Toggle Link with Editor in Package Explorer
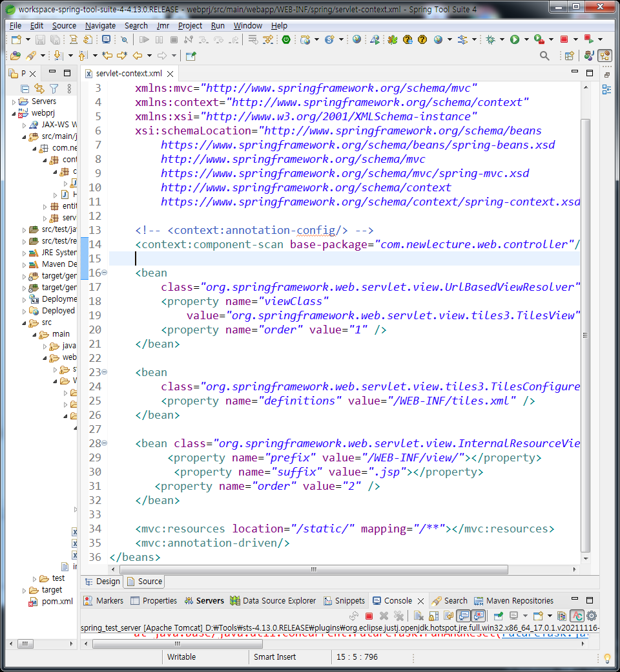This screenshot has width=620, height=672. pyautogui.click(x=39, y=89)
